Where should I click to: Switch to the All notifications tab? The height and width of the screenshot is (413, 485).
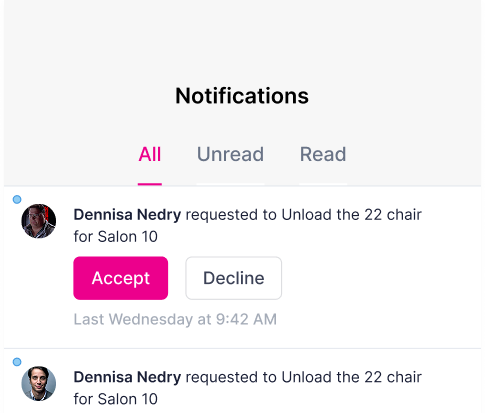[150, 154]
